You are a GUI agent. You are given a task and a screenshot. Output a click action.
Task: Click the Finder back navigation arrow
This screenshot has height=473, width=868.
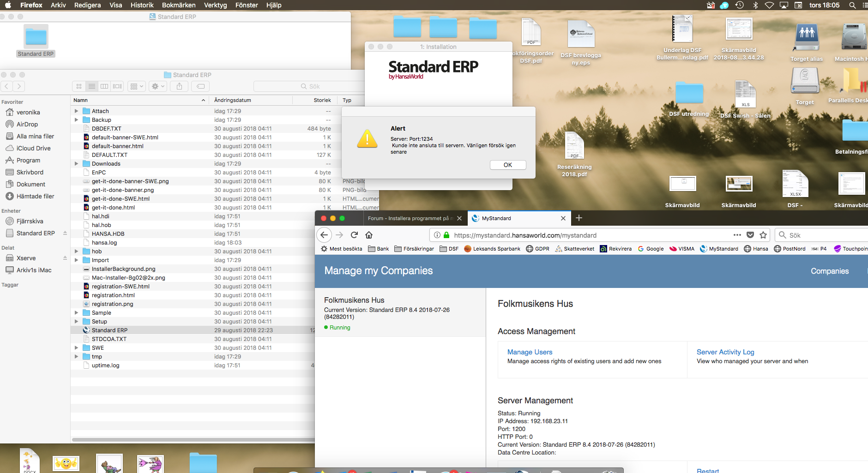coord(7,86)
